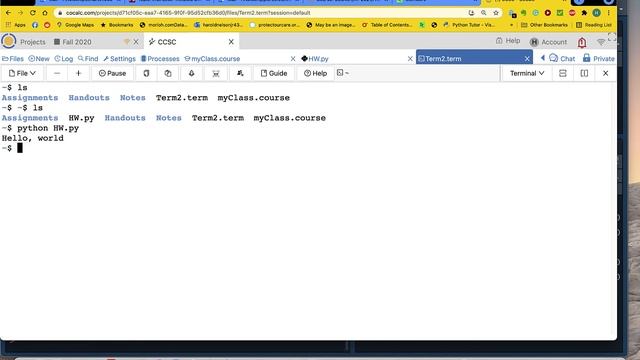Viewport: 640px width, 360px height.
Task: Click the browser Forward arrow
Action: click(20, 13)
